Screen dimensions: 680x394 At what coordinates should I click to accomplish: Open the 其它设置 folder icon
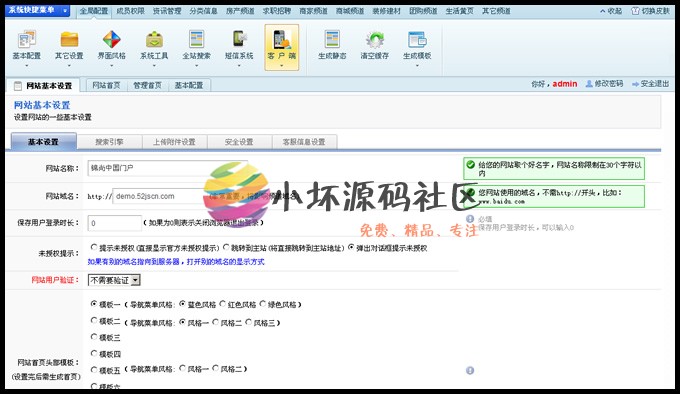(x=69, y=39)
